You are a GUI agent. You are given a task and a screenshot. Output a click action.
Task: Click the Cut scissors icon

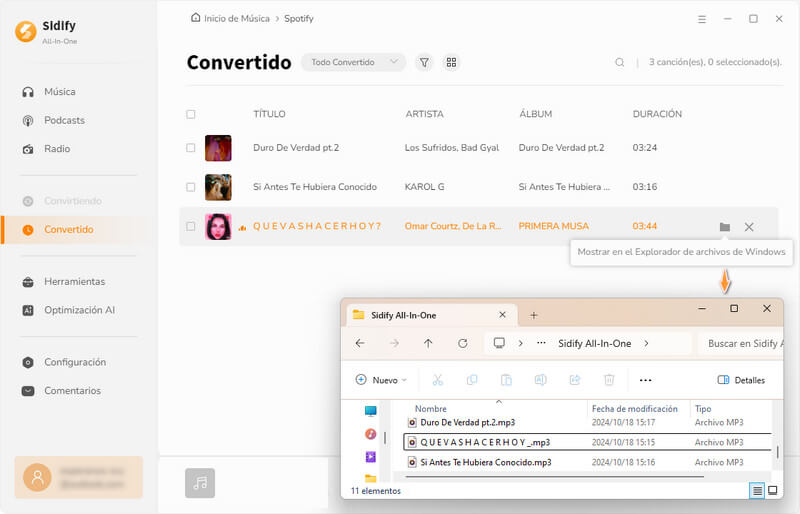[438, 380]
